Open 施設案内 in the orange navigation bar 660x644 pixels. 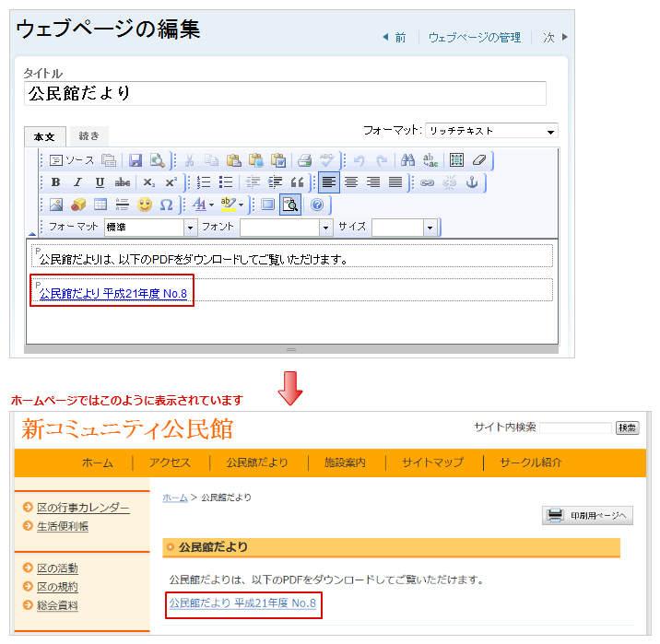pos(345,463)
